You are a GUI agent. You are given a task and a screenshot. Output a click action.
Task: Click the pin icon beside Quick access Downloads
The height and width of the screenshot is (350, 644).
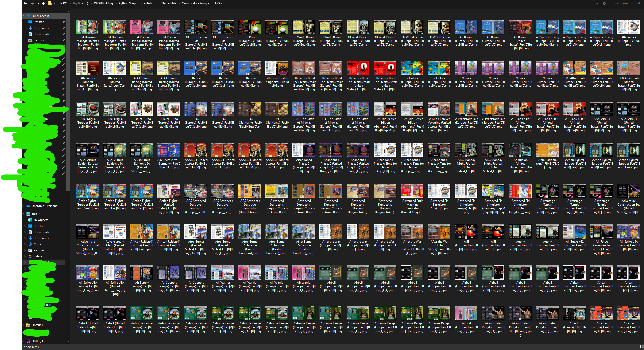(63, 28)
